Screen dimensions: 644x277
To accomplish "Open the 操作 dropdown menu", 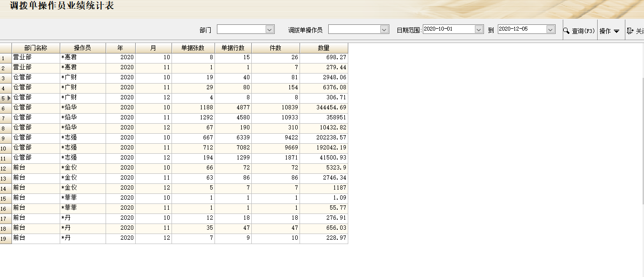I will tap(609, 31).
